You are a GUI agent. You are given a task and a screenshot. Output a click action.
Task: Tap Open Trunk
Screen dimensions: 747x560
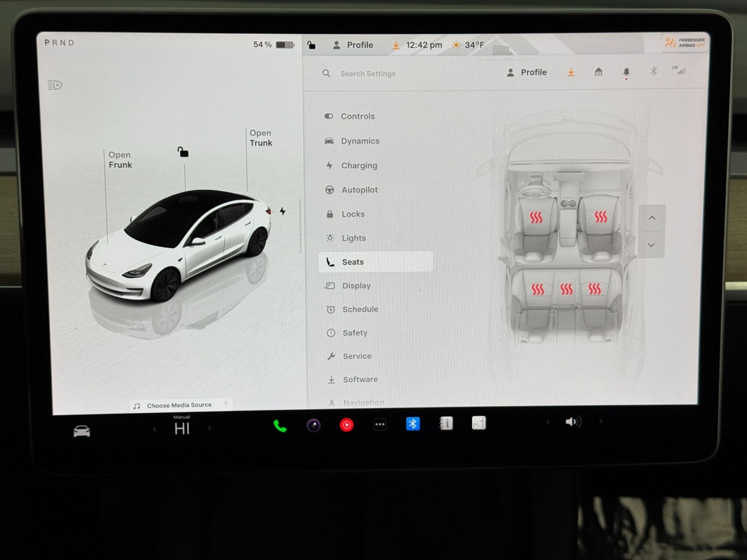click(x=261, y=138)
